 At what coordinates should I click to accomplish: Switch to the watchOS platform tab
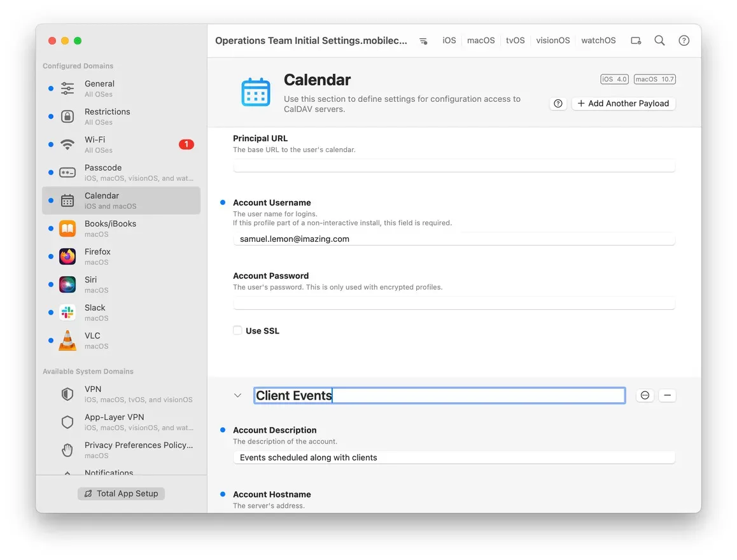pyautogui.click(x=598, y=40)
